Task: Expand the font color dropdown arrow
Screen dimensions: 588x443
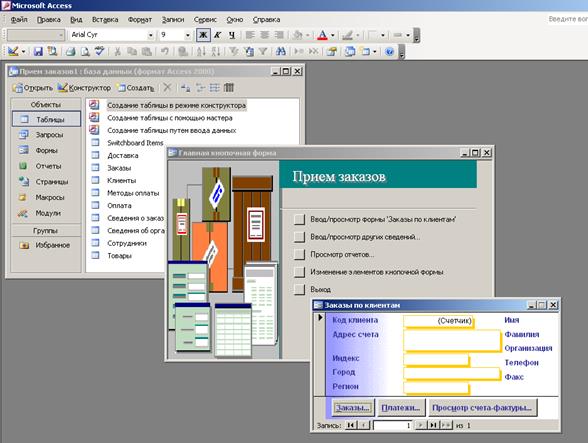Action: 332,35
